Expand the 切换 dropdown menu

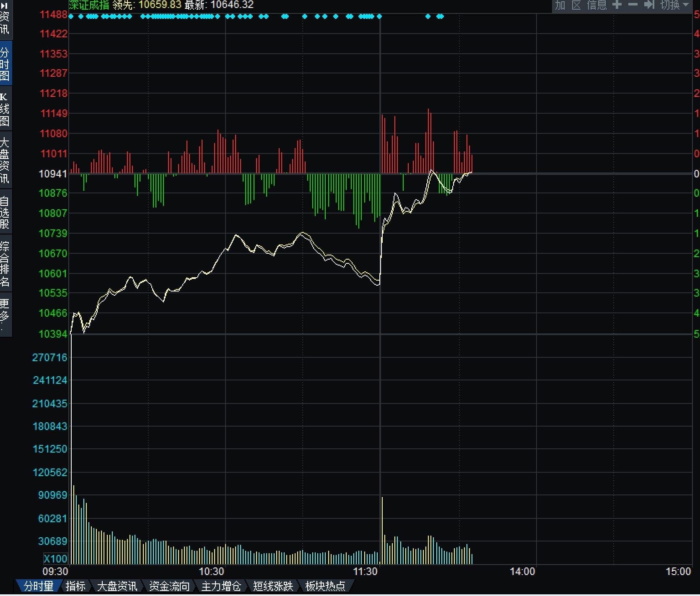674,5
